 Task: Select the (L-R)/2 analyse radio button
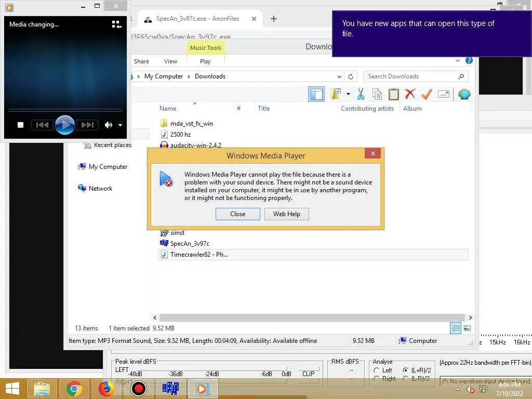pos(405,378)
